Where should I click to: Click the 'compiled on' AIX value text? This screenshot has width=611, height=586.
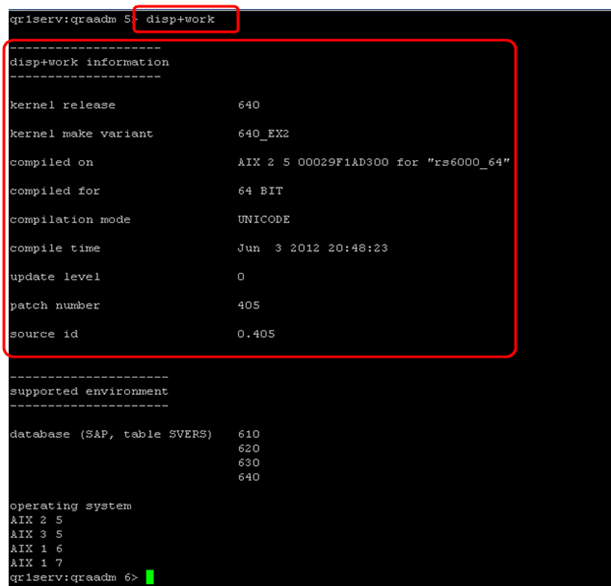374,162
